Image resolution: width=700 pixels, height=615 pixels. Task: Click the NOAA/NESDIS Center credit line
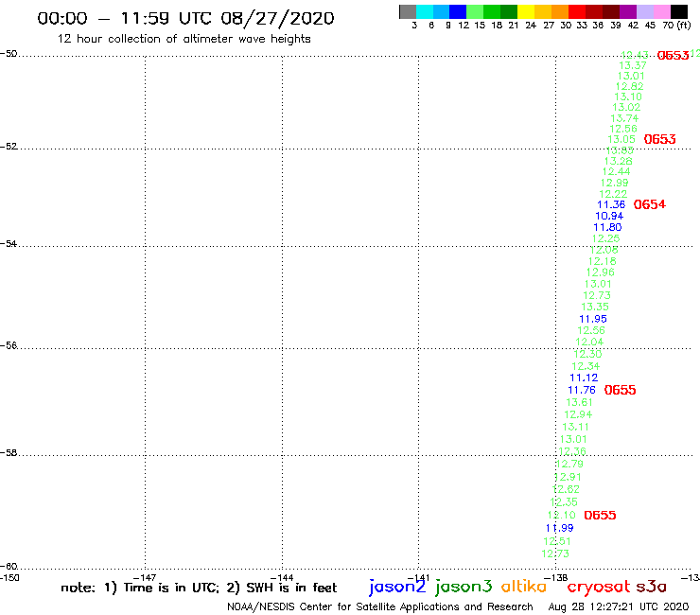pyautogui.click(x=380, y=606)
